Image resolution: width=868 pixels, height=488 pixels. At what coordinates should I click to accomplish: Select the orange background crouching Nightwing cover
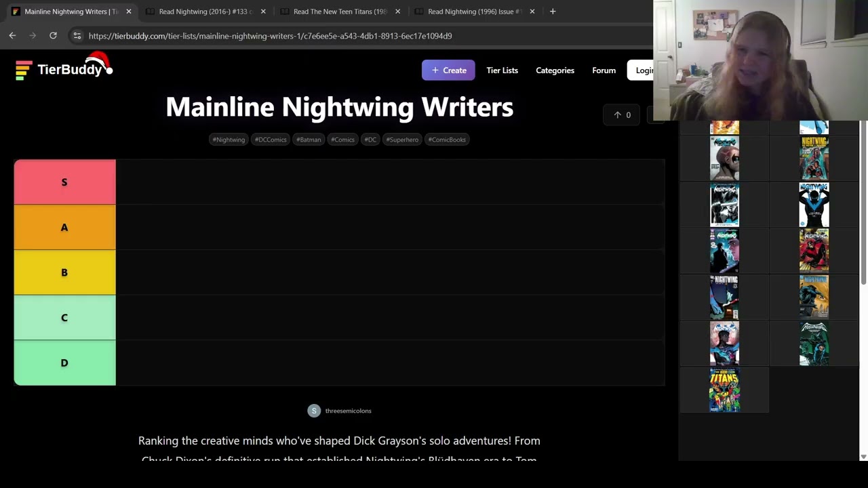click(x=814, y=297)
